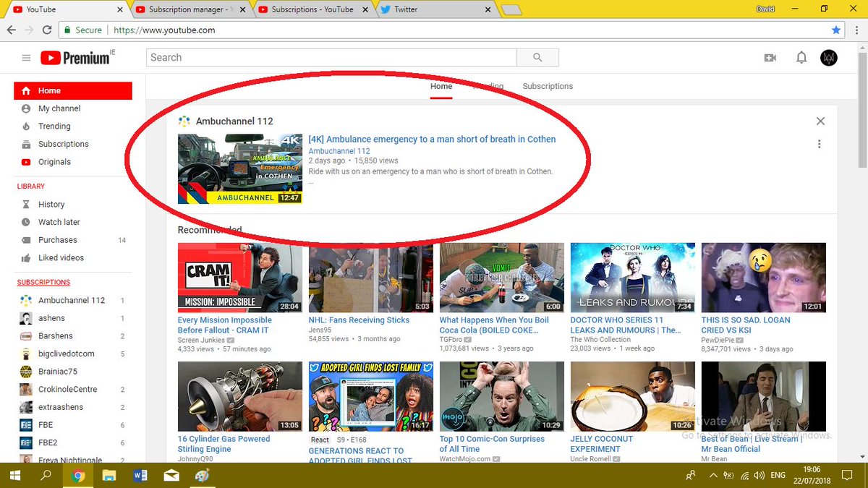Image resolution: width=868 pixels, height=488 pixels.
Task: Open the SUBSCRIPTIONS heading link
Action: point(43,282)
